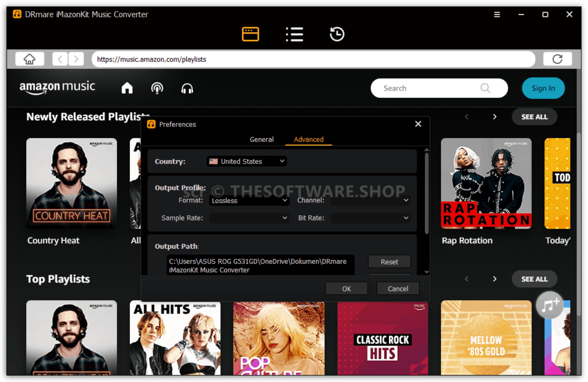Click the Country Heat title text
The height and width of the screenshot is (382, 588).
(x=53, y=241)
